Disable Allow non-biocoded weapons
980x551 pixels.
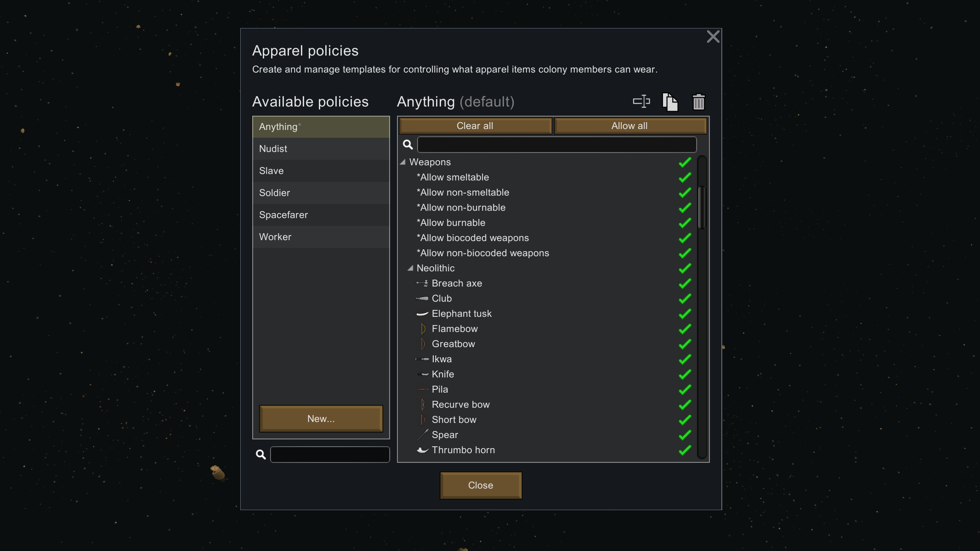tap(685, 253)
